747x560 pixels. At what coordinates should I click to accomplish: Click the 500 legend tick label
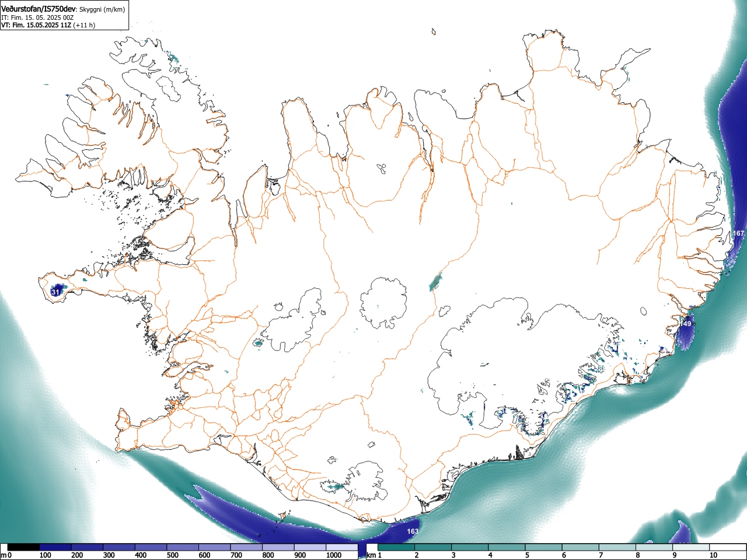[173, 555]
